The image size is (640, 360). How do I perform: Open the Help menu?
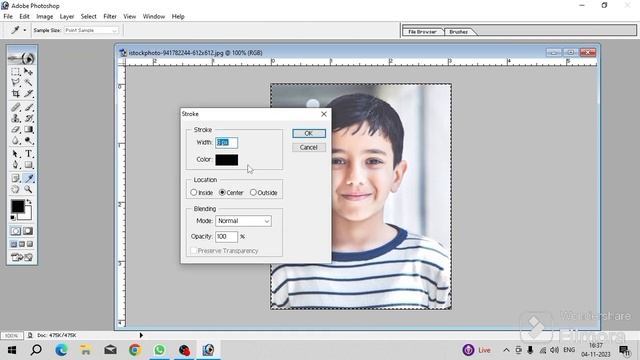(x=178, y=16)
